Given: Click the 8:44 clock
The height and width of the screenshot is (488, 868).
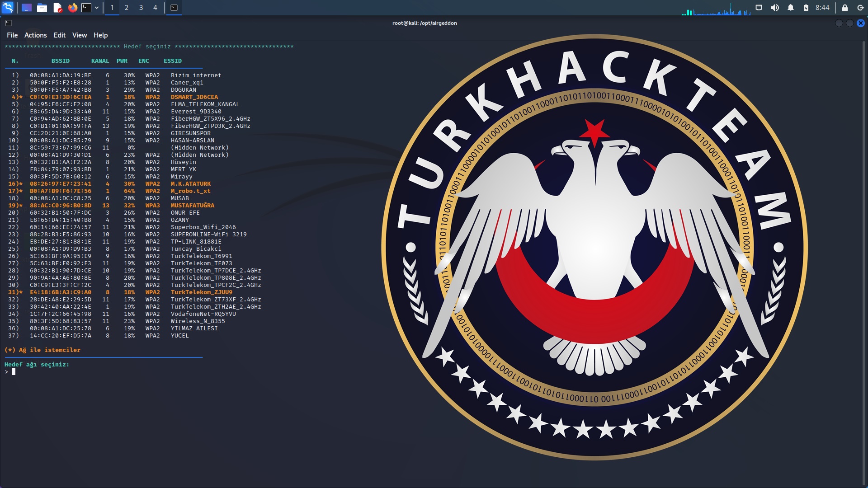Looking at the screenshot, I should 822,8.
